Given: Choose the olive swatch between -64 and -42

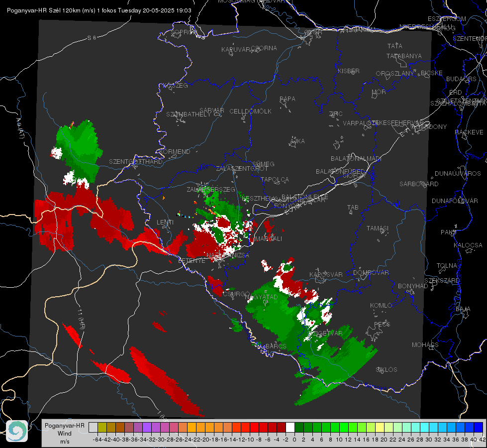Looking at the screenshot, I should pyautogui.click(x=102, y=427).
